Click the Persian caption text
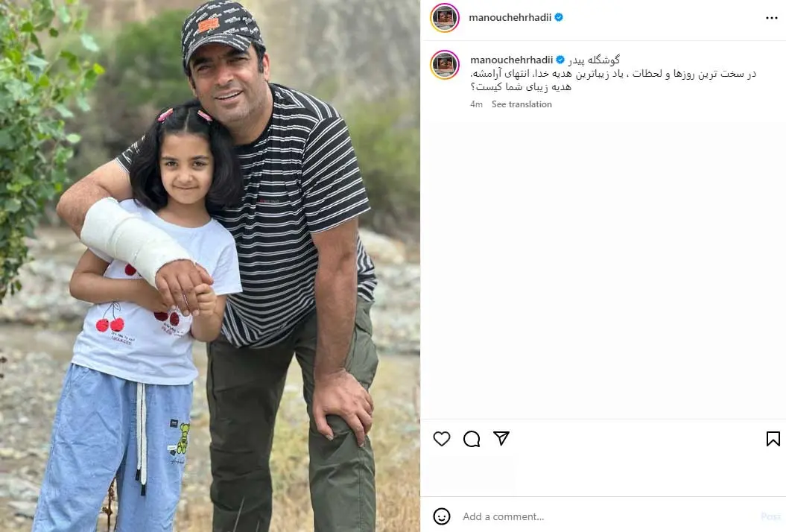 click(x=612, y=74)
